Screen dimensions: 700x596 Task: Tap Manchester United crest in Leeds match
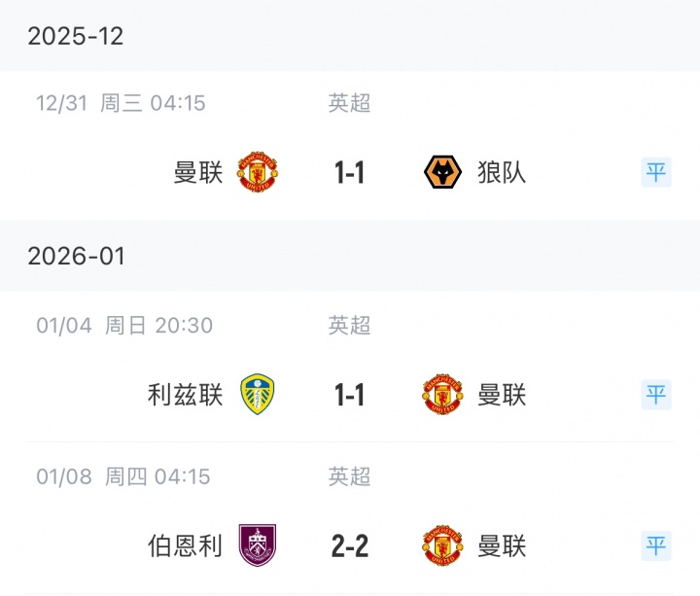click(442, 394)
